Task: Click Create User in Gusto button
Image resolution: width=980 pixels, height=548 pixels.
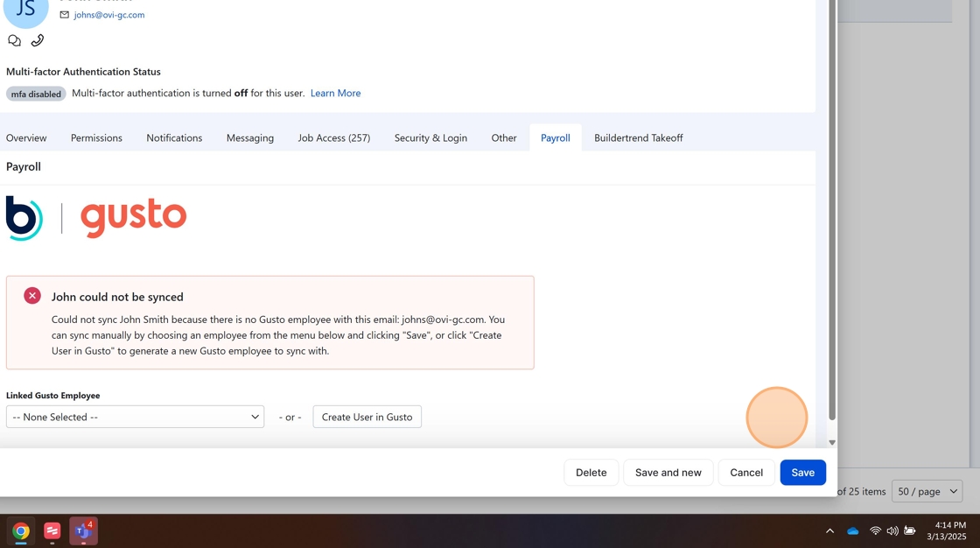Action: pos(367,417)
